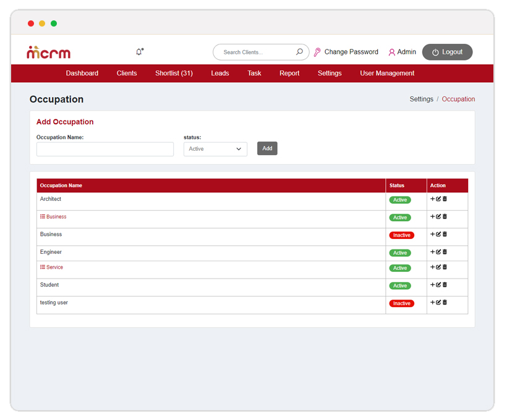This screenshot has width=507, height=420.
Task: Click into the Occupation Name input field
Action: 105,149
